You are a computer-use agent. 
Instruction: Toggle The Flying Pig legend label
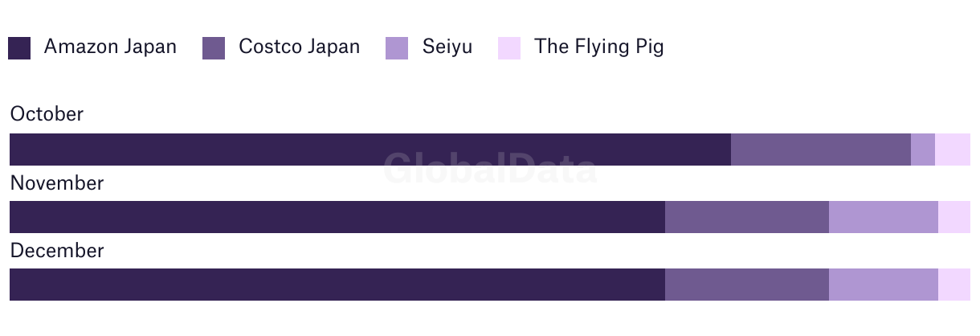pos(599,47)
